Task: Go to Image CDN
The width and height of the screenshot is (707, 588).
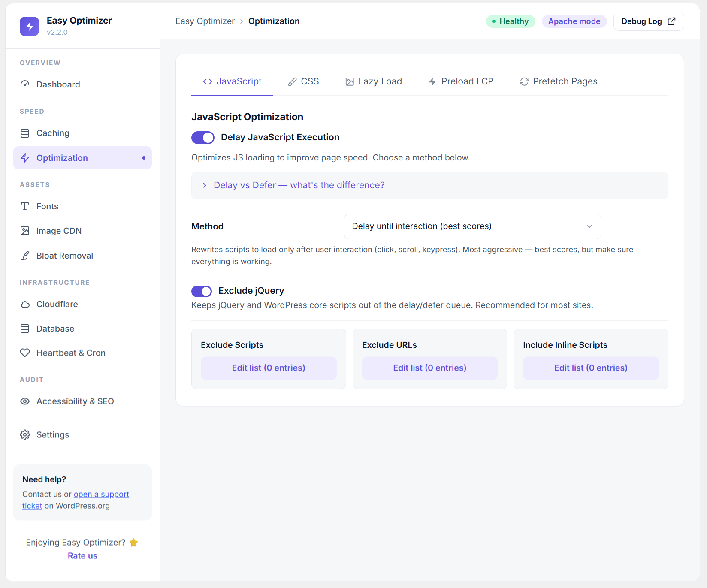Action: pos(82,231)
